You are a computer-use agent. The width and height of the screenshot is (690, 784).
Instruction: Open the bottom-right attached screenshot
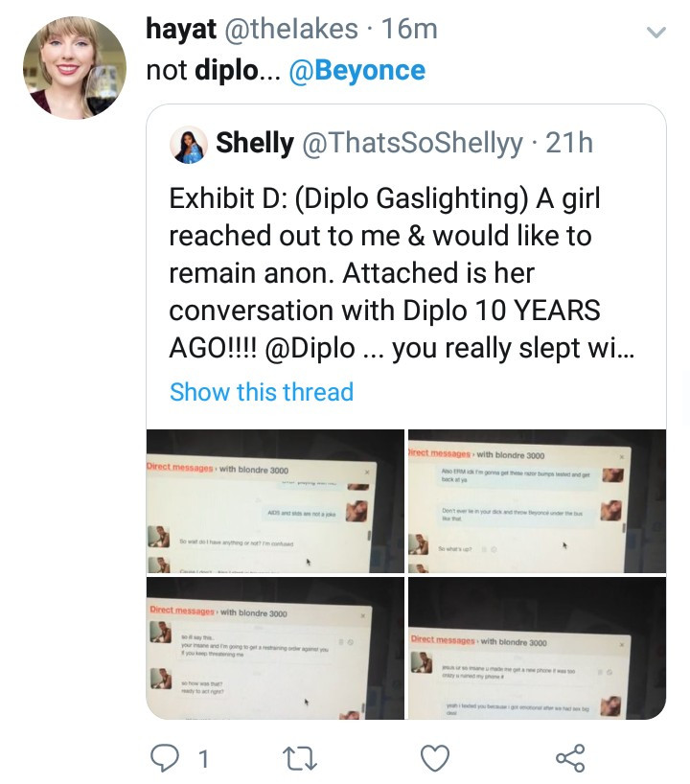(537, 648)
